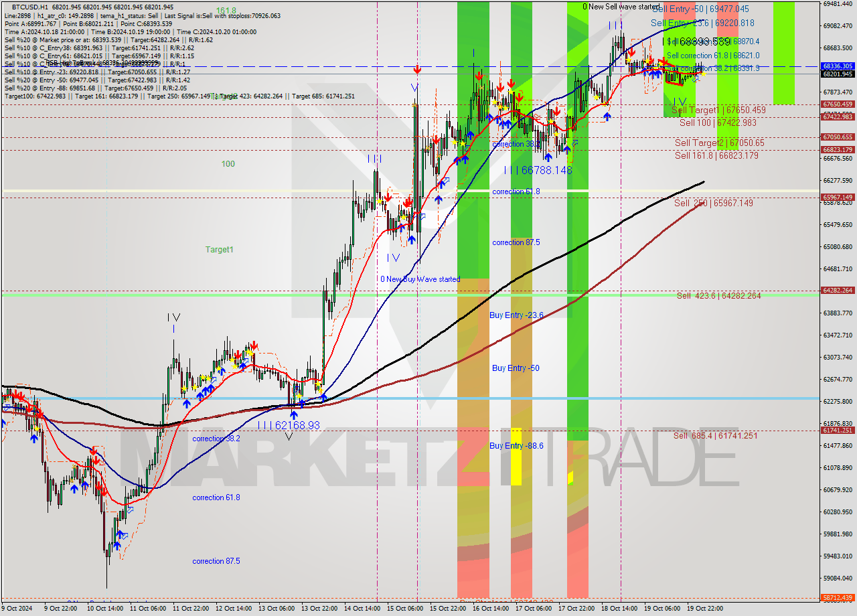Screen dimensions: 857x616
Task: Click price axis value 60280.950
Action: 838,512
